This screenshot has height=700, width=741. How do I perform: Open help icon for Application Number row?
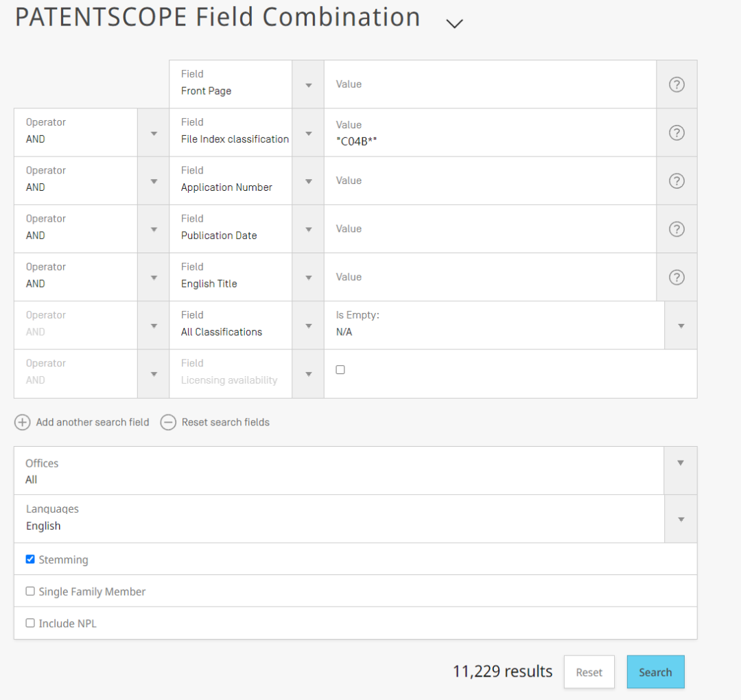click(677, 181)
